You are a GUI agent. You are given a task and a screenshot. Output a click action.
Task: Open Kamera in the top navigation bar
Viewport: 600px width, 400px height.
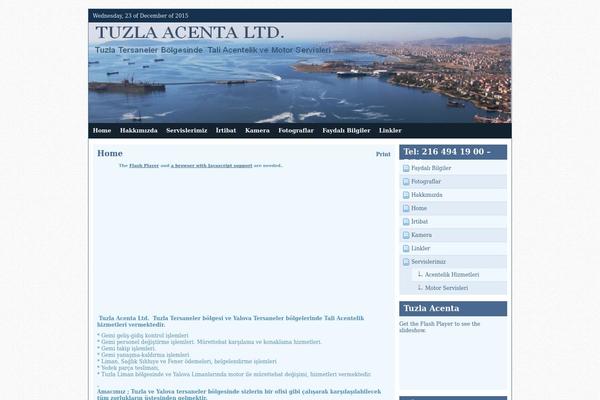click(x=257, y=131)
